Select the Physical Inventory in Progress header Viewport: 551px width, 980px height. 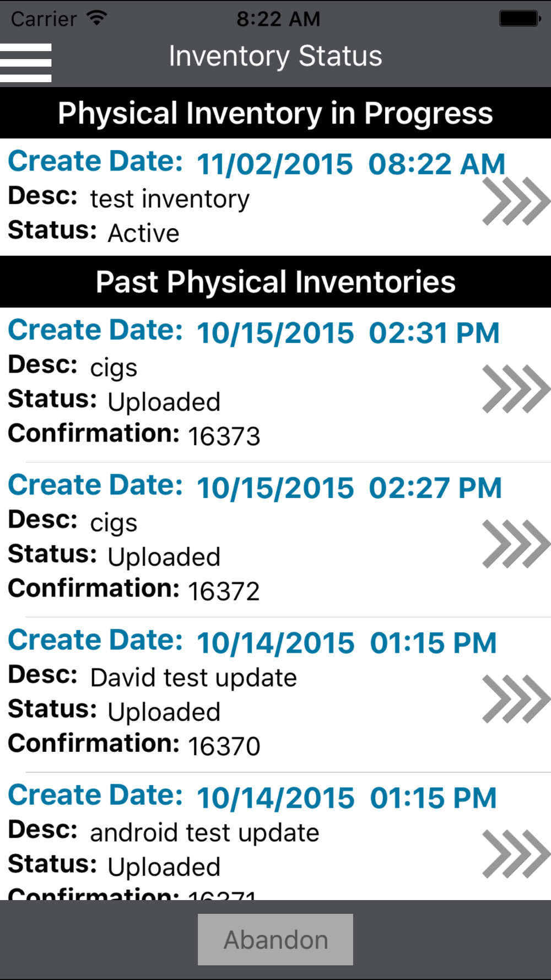pyautogui.click(x=275, y=113)
